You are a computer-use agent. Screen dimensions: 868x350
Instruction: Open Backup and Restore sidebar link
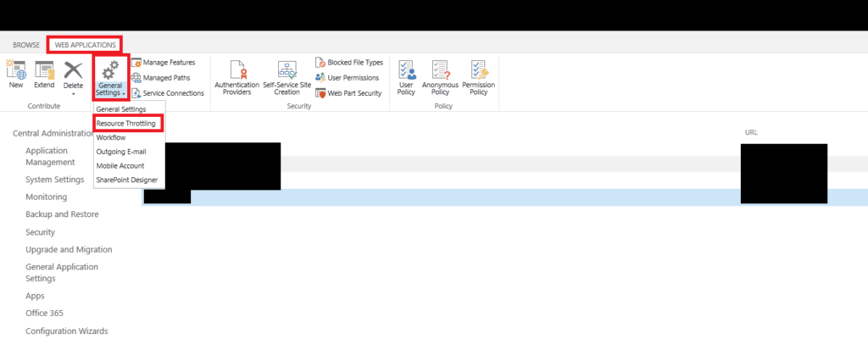pos(62,214)
